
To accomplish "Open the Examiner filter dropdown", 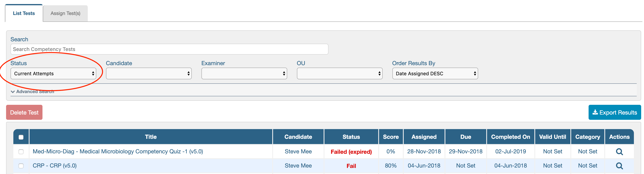I will click(244, 73).
